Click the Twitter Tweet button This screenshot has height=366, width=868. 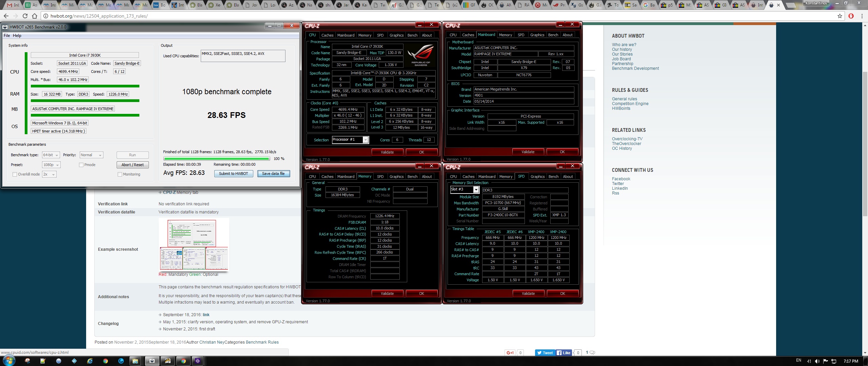(x=545, y=353)
